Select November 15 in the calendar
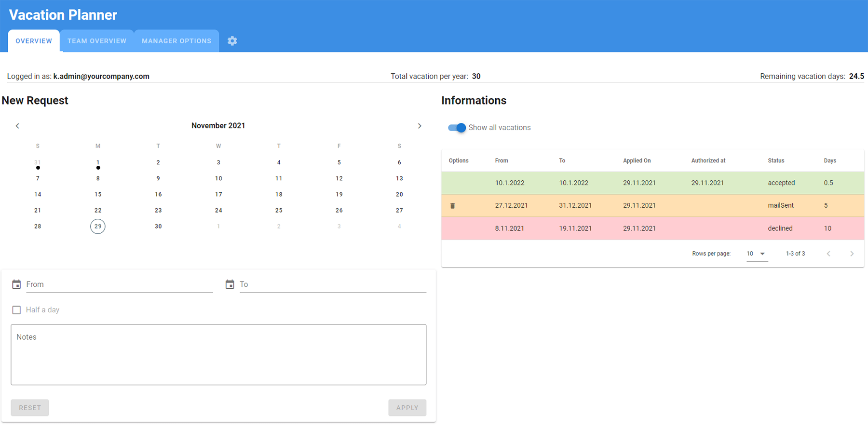 coord(98,194)
